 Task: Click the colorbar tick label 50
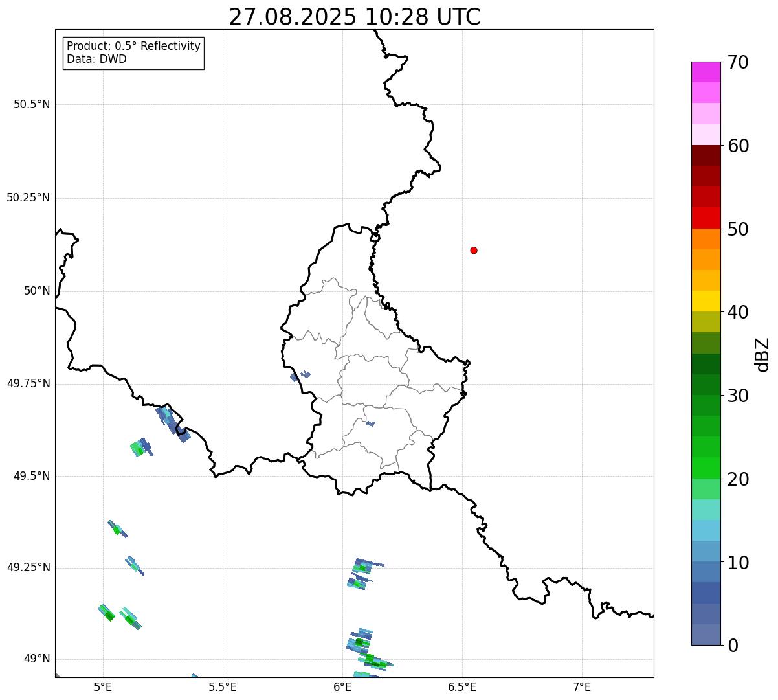(738, 229)
